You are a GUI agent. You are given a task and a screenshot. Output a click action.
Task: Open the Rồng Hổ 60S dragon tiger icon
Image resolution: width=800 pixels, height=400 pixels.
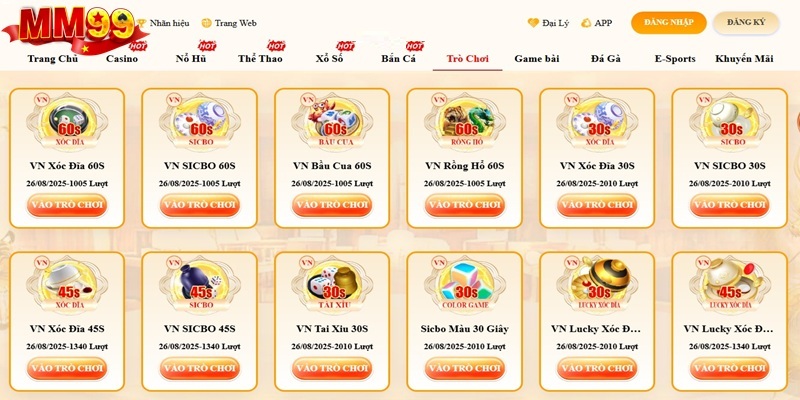tap(465, 122)
